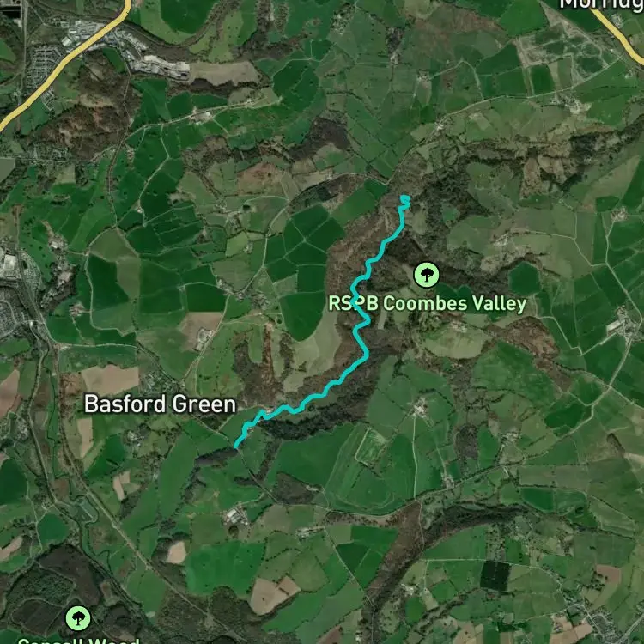
Task: Click the RSPB Coombes Valley tree icon
Action: pyautogui.click(x=426, y=275)
